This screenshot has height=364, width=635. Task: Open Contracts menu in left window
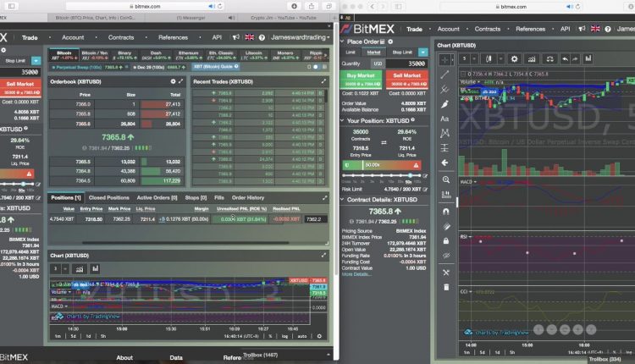(121, 37)
